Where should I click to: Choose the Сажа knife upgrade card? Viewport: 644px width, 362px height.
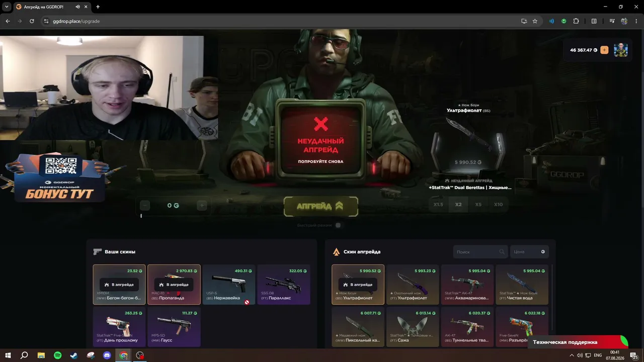(413, 327)
